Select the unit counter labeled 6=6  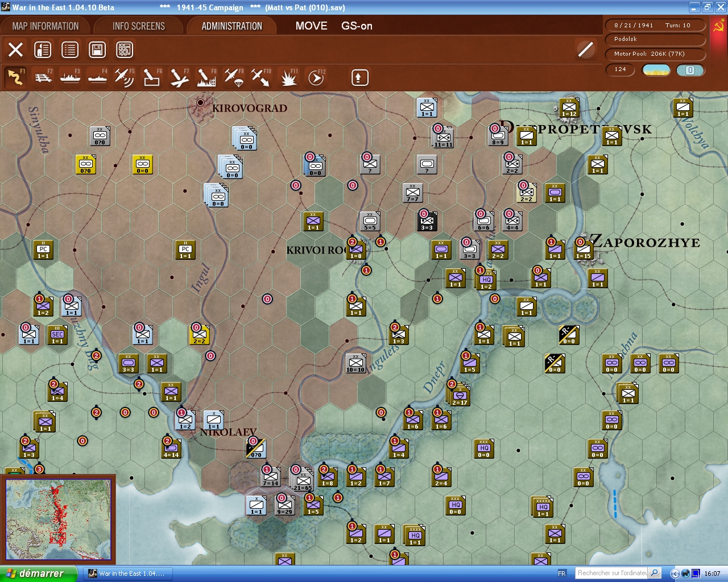coord(484,221)
